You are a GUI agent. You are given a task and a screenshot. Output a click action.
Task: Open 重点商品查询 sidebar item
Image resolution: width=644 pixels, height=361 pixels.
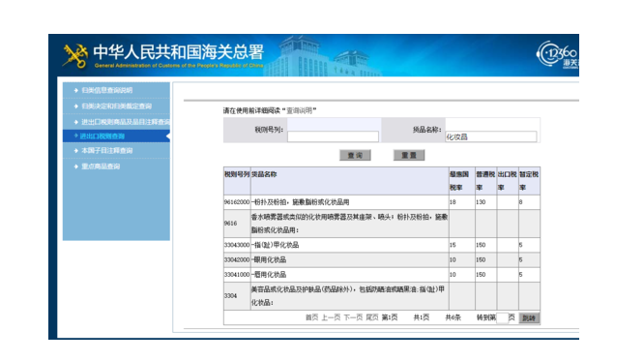click(x=101, y=166)
